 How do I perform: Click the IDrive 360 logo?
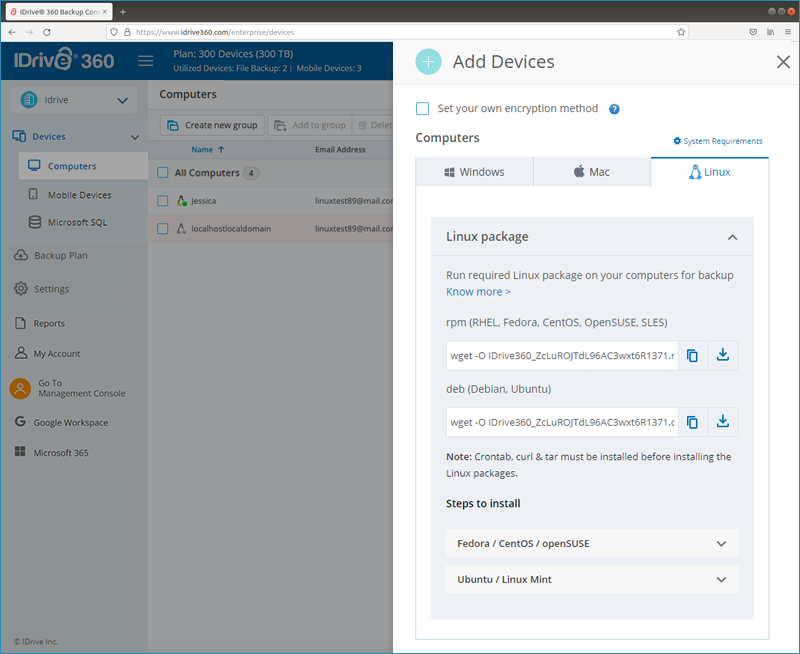[64, 60]
